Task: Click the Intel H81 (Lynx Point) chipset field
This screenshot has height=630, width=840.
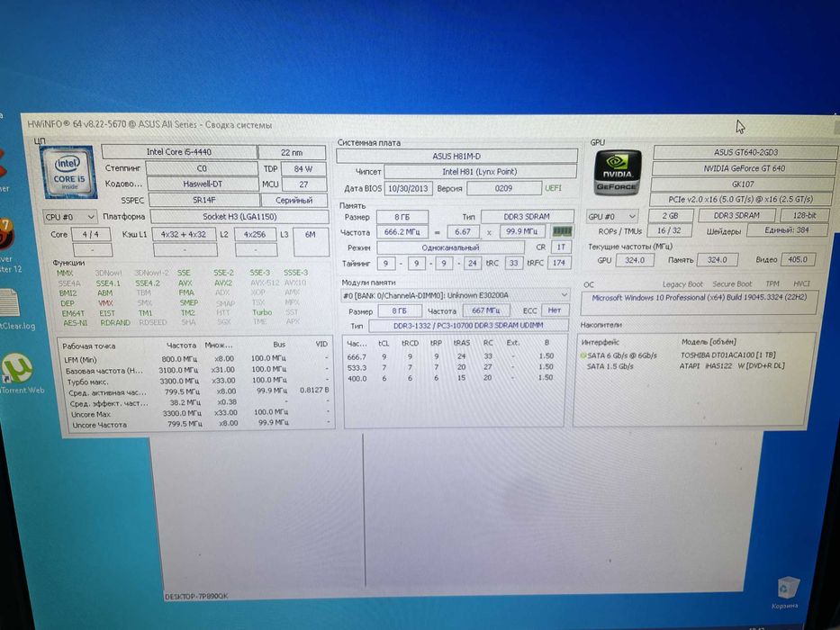Action: click(480, 172)
